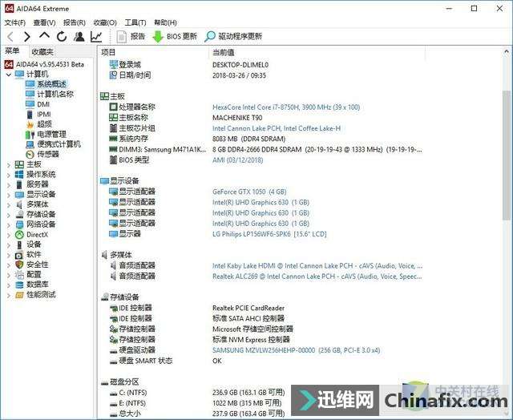513x420 pixels.
Task: Click the 超频 flame icon in tree
Action: pos(30,124)
